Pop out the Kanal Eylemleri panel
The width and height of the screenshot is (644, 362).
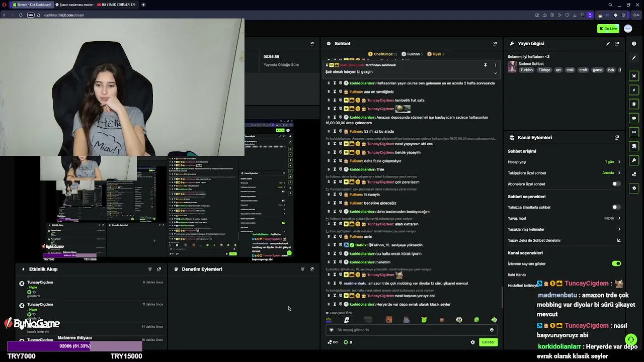[x=617, y=138]
